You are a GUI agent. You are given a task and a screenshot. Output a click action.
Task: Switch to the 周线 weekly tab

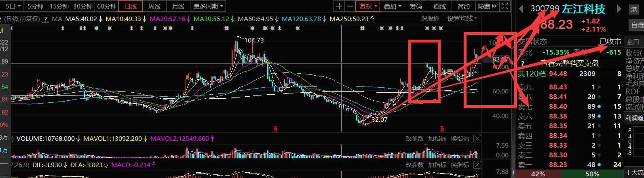coord(154,6)
